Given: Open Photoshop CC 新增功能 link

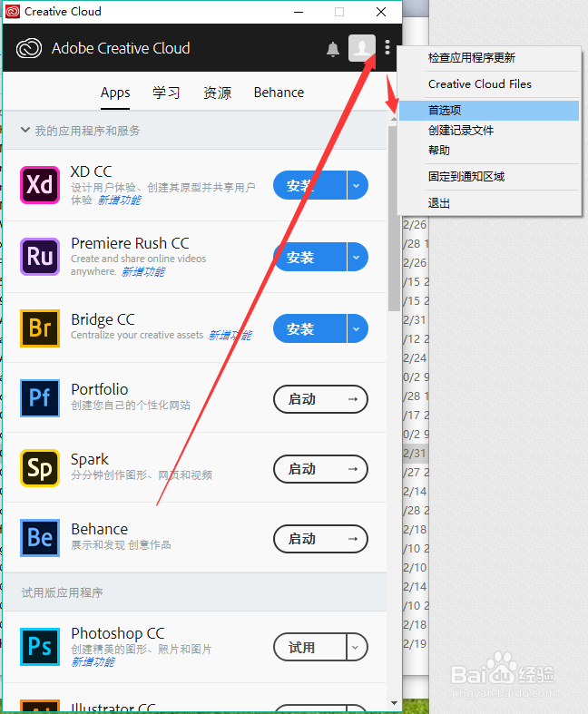Looking at the screenshot, I should pos(93,662).
